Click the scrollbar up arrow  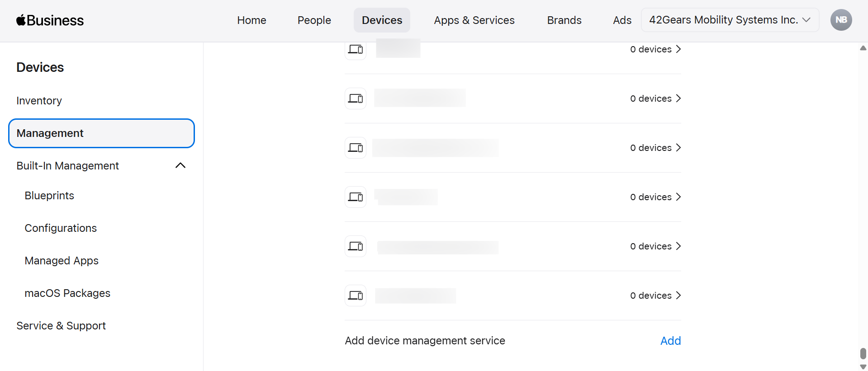click(x=863, y=48)
